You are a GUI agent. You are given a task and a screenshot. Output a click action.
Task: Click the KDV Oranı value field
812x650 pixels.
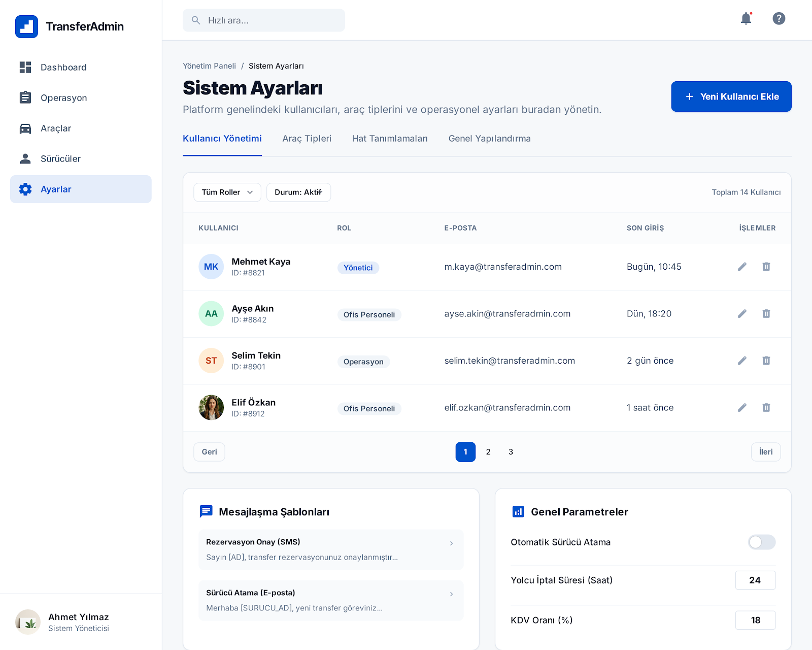click(755, 620)
